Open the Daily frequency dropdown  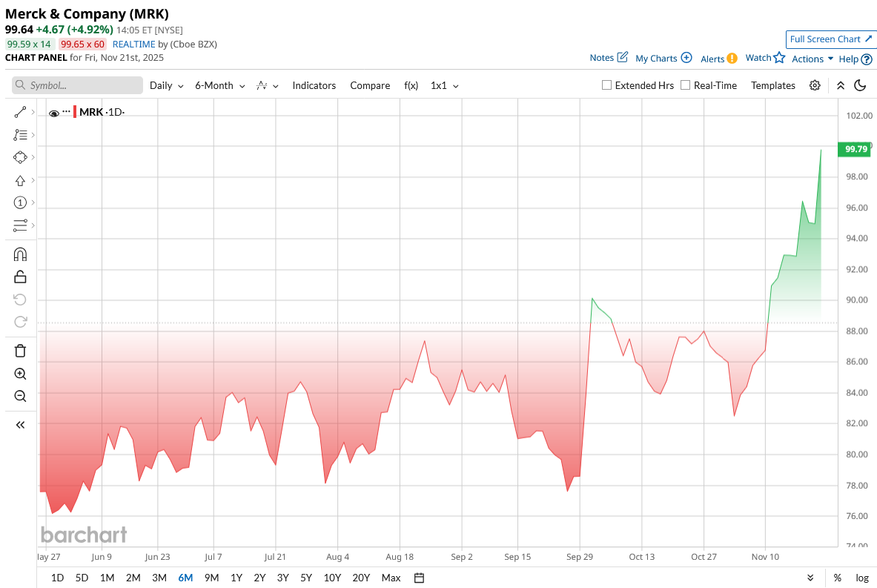pos(167,85)
